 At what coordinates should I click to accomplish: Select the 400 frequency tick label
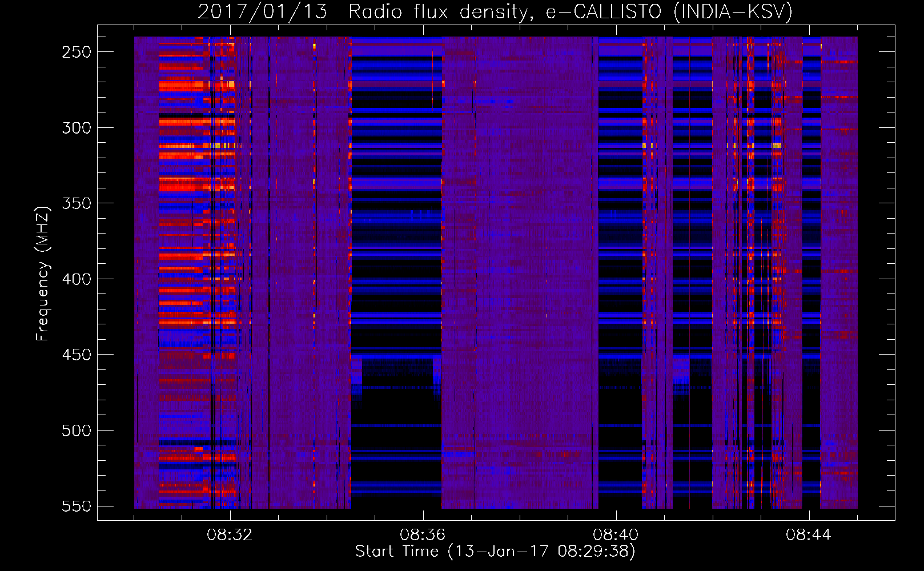pos(77,279)
